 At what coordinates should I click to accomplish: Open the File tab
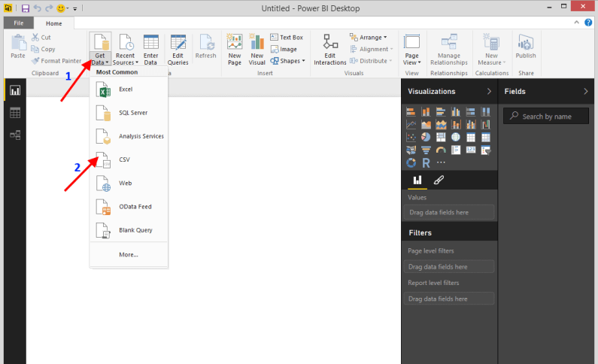click(17, 23)
